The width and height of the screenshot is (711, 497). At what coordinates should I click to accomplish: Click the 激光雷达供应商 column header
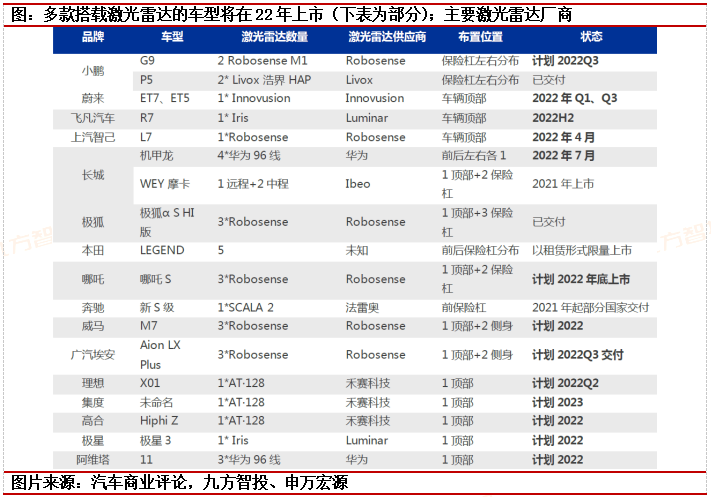tap(387, 37)
